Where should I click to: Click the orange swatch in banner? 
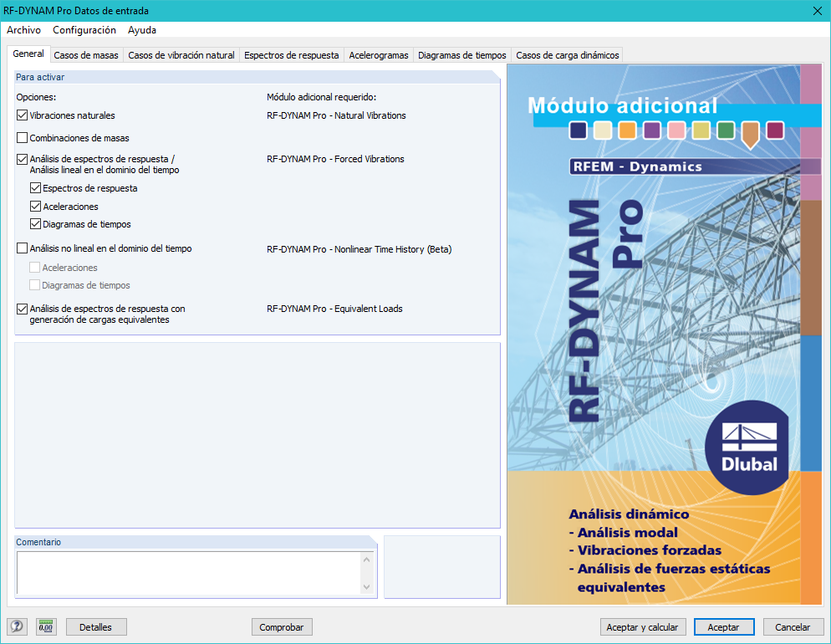628,130
